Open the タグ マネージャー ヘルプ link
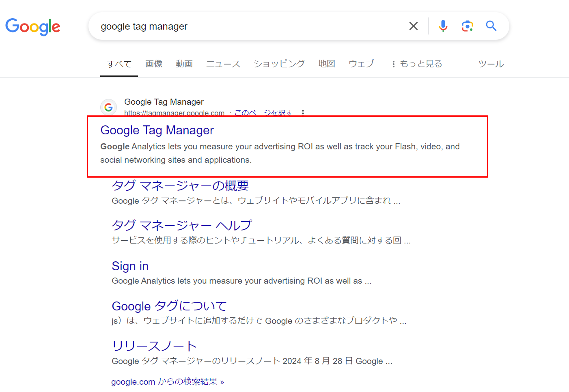 pyautogui.click(x=182, y=226)
